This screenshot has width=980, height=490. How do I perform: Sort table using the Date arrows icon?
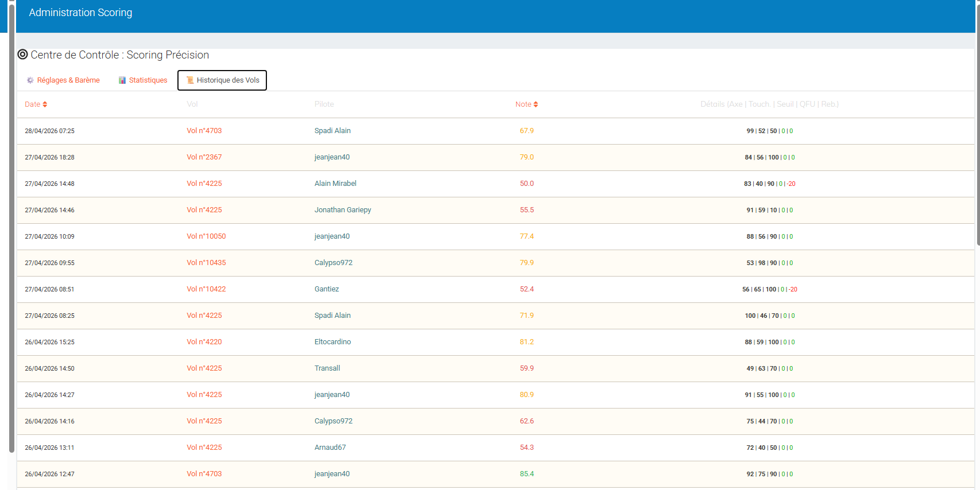[45, 104]
